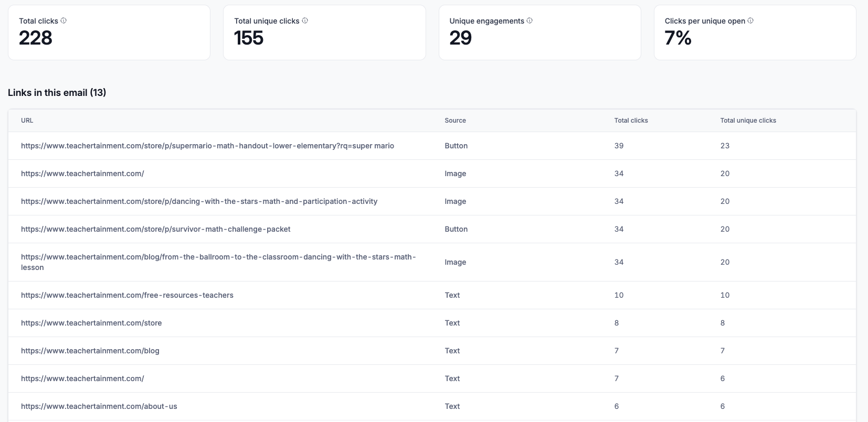
Task: Click Text source in the about-us row
Action: pyautogui.click(x=452, y=406)
